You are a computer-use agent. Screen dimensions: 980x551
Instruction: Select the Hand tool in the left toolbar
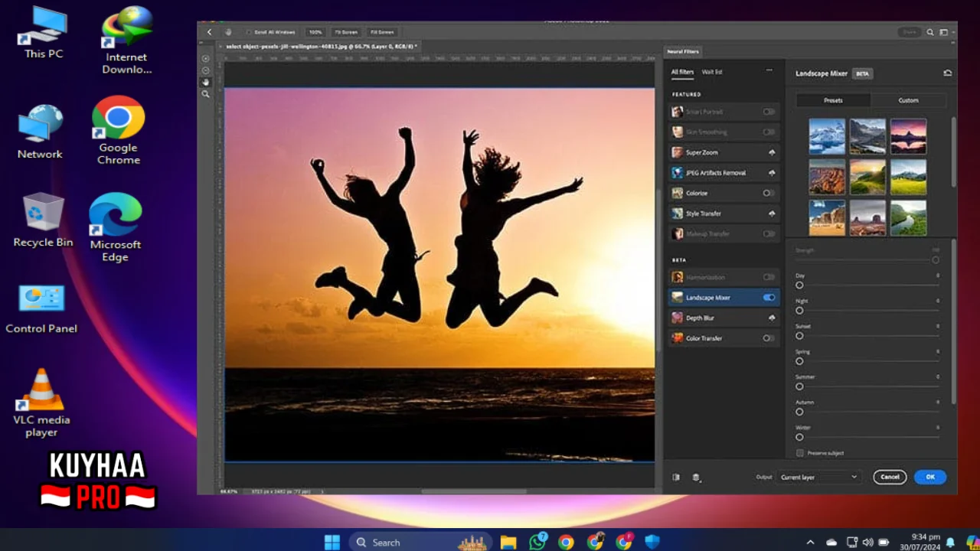(205, 82)
